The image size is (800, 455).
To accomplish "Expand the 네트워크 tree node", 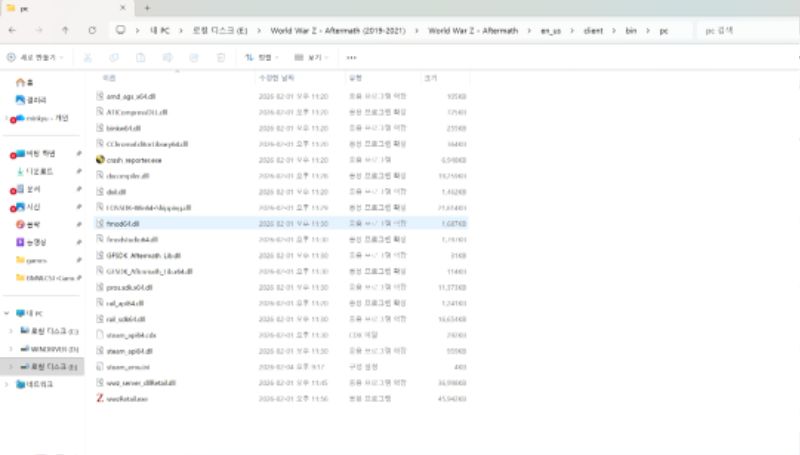I will point(8,384).
